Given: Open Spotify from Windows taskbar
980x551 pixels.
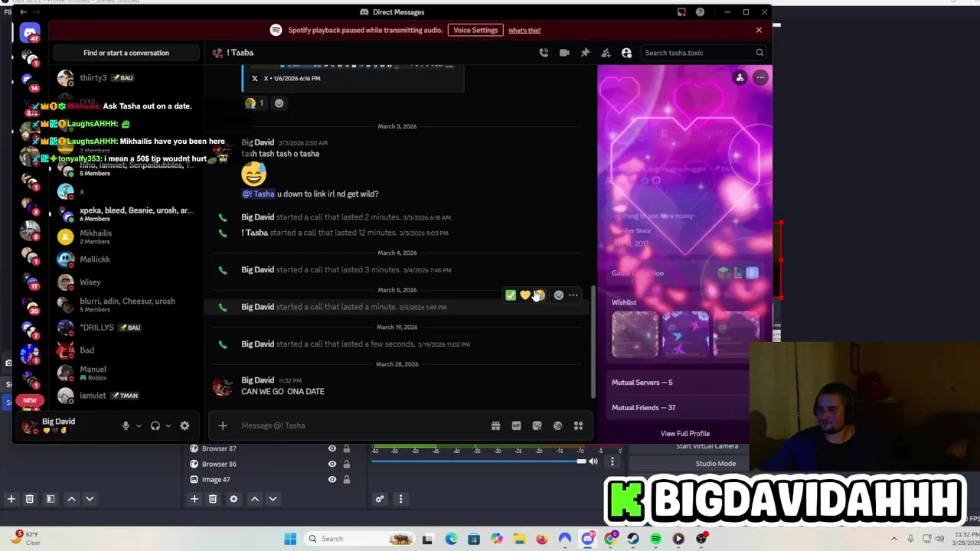Looking at the screenshot, I should tap(655, 539).
